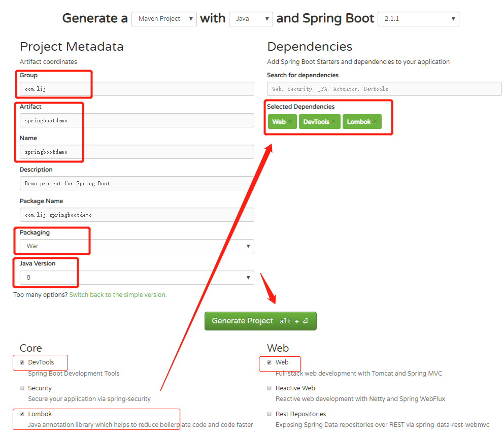
Task: Open the Spring Boot version 2.1.1 dropdown
Action: (418, 19)
